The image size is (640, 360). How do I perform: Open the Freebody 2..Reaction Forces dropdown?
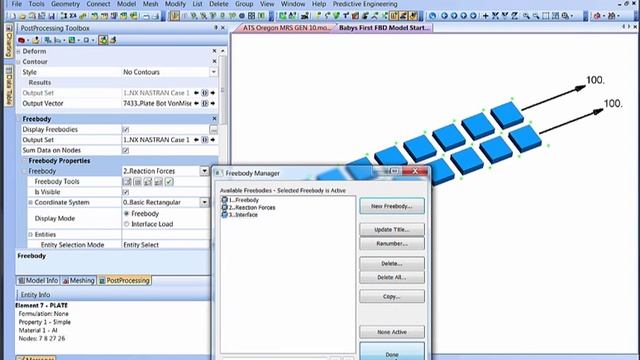tap(204, 171)
